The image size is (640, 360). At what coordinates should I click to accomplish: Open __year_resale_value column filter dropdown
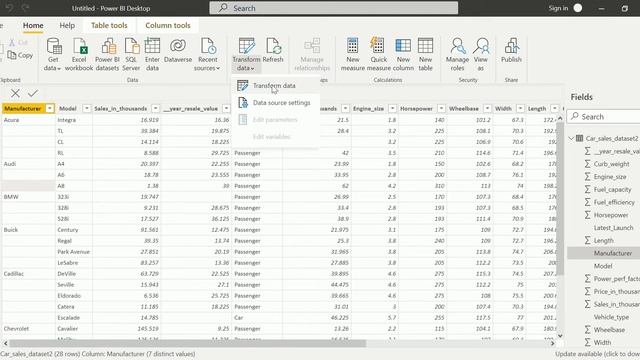pyautogui.click(x=226, y=109)
